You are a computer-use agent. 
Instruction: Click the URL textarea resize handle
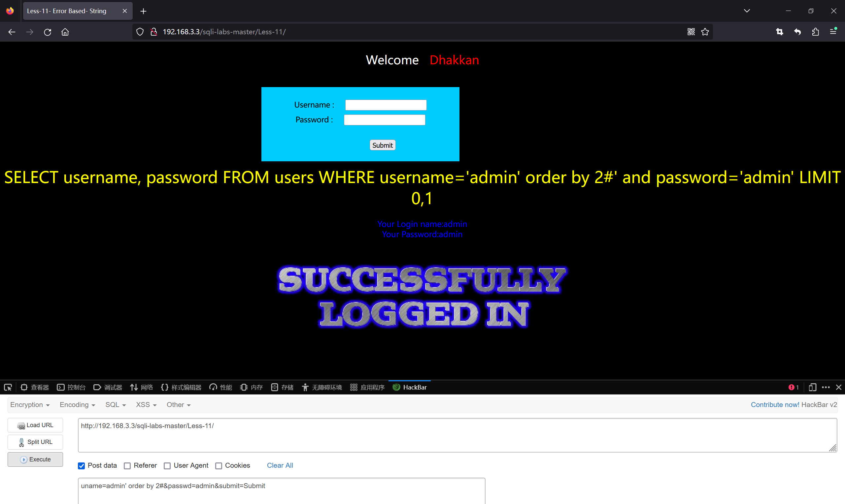tap(832, 448)
